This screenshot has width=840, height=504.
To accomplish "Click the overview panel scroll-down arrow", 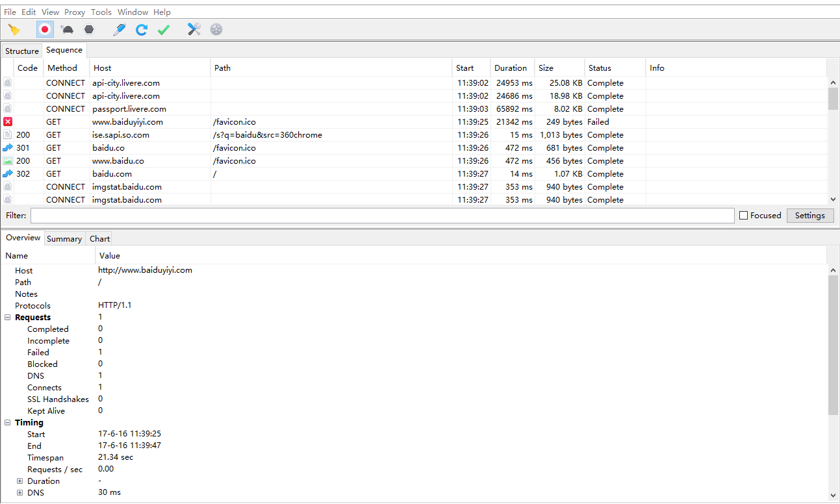I will [x=833, y=495].
